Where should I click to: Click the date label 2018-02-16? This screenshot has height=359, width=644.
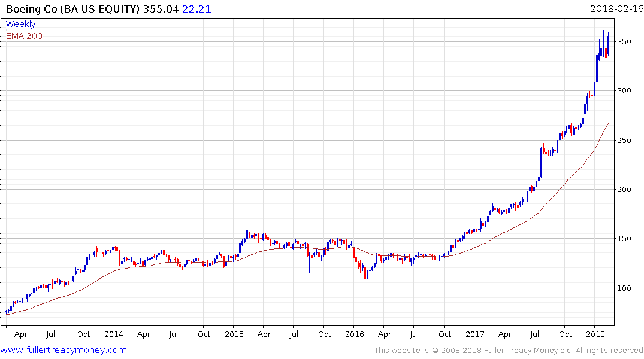[616, 8]
